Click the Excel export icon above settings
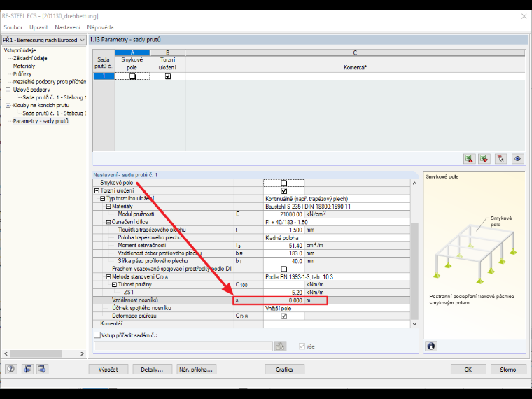This screenshot has width=532, height=399. 469,158
